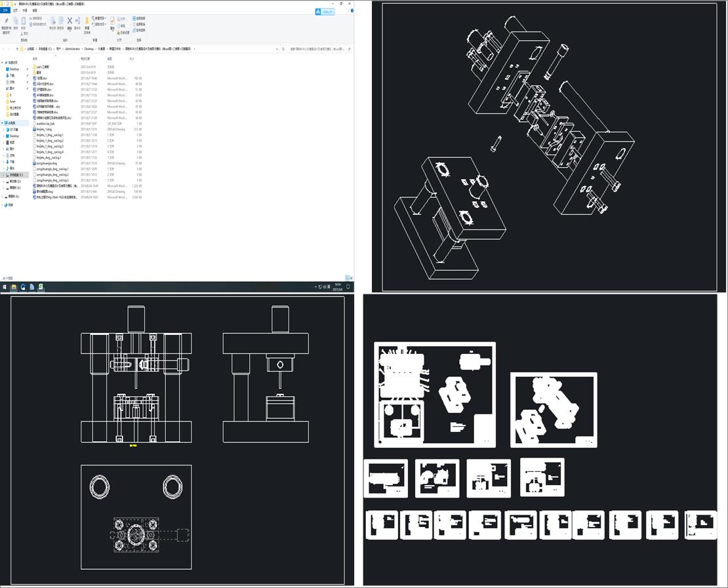Select local disk (C:) in navigation pane
Image resolution: width=728 pixels, height=588 pixels.
tap(15, 175)
